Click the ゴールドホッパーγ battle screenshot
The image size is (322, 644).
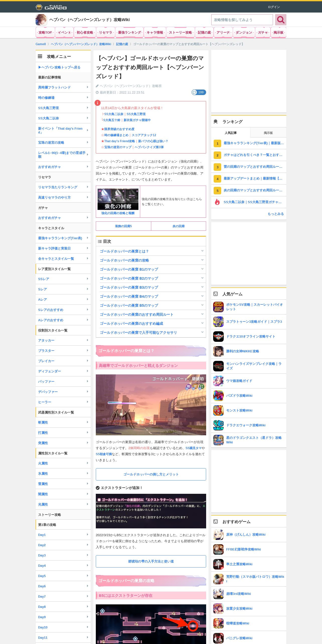tap(151, 405)
